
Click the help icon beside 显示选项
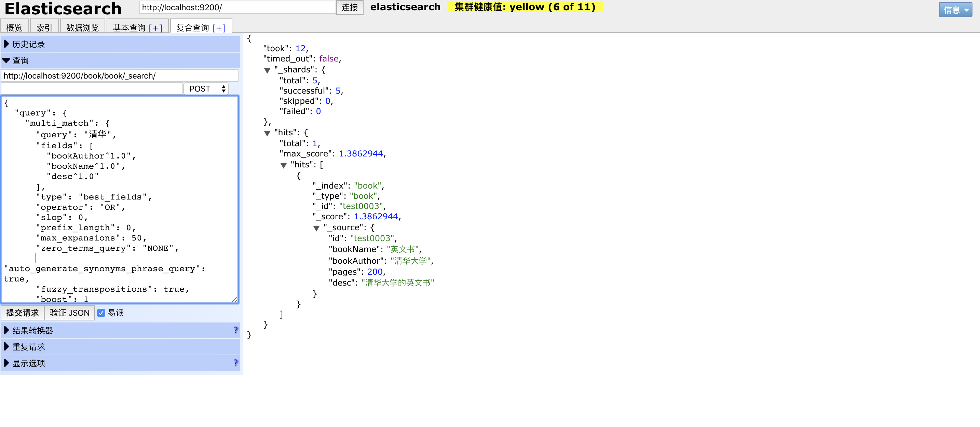235,362
